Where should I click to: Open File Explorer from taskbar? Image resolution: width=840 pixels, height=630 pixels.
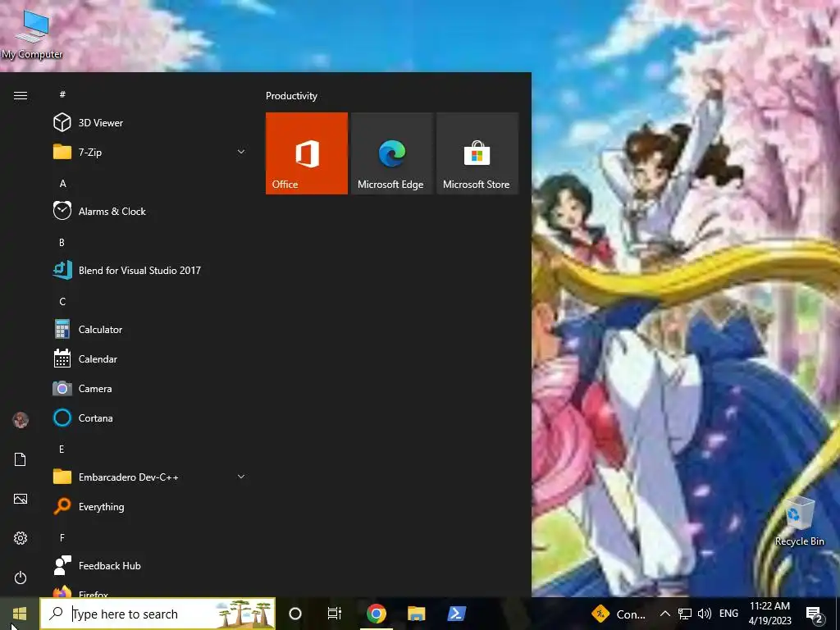416,614
